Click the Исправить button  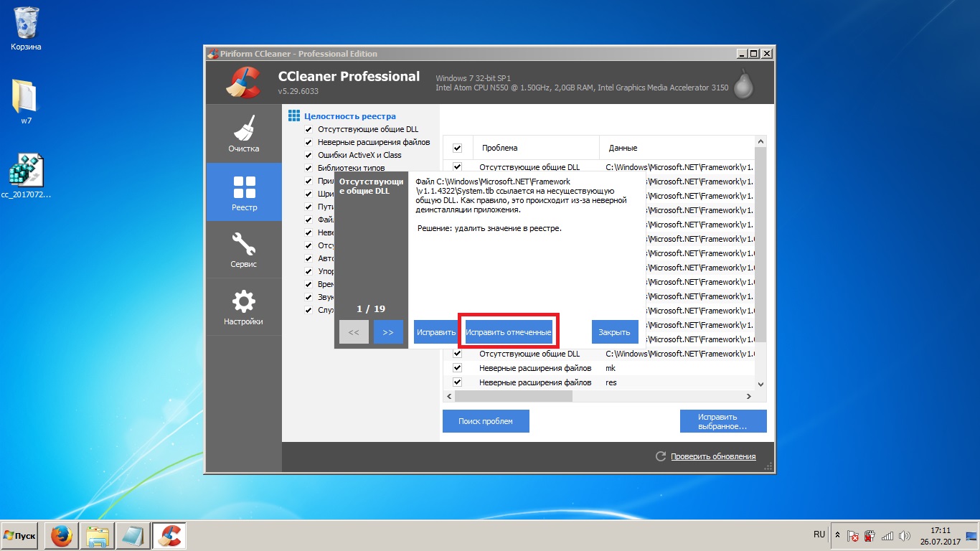[436, 332]
